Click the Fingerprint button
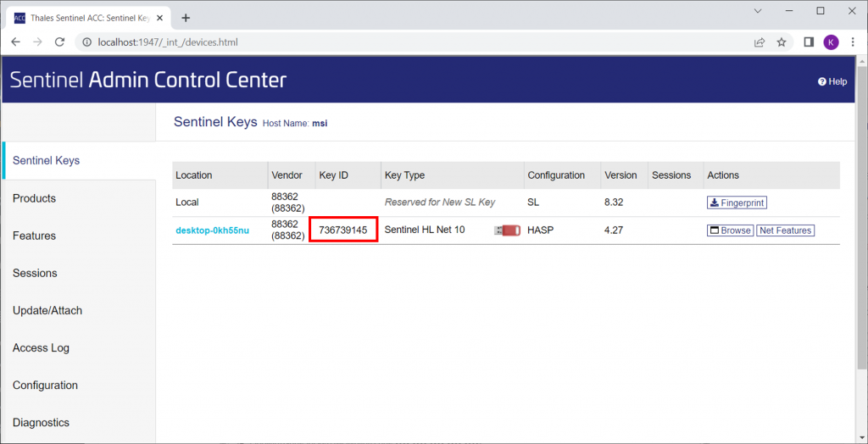 click(737, 203)
